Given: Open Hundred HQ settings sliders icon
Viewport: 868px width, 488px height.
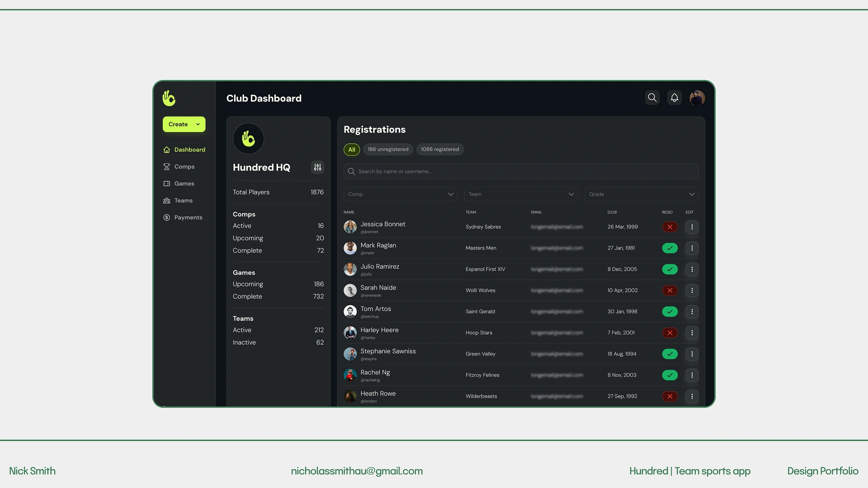Looking at the screenshot, I should [x=317, y=167].
